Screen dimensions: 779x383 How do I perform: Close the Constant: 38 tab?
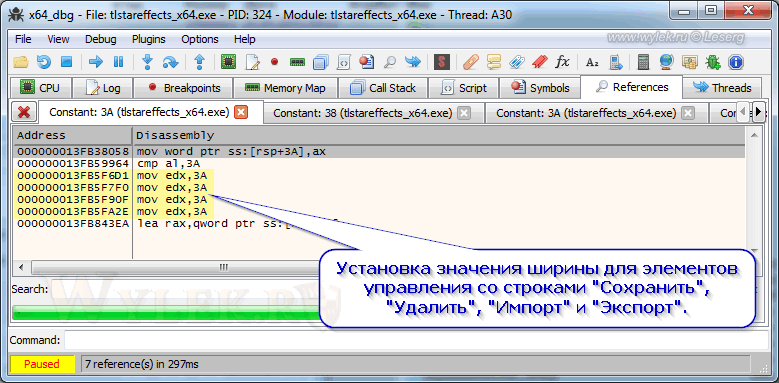(464, 113)
